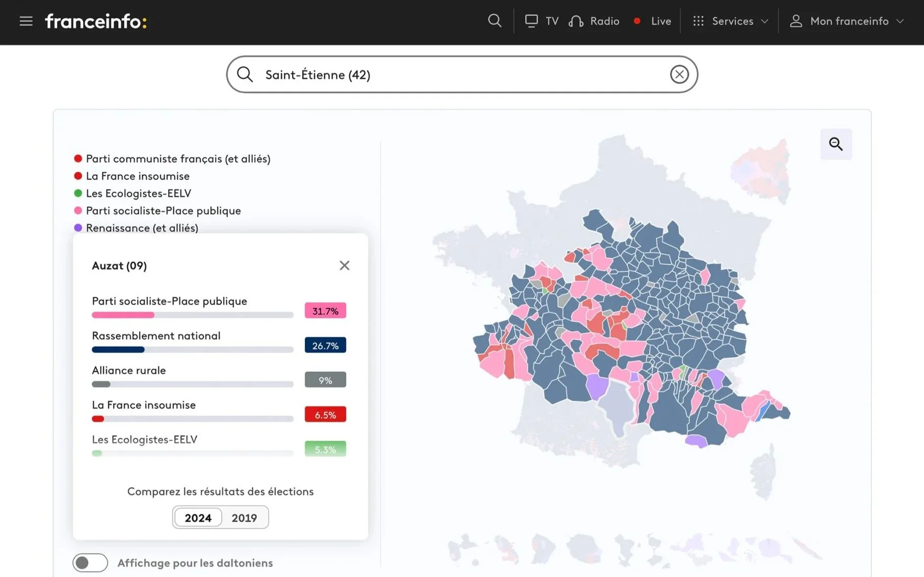Click the map zoom magnifier button
The width and height of the screenshot is (924, 577).
tap(836, 144)
